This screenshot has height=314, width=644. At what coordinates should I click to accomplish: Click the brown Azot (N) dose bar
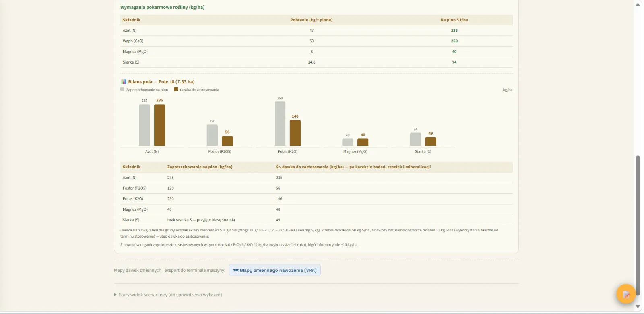(x=159, y=125)
